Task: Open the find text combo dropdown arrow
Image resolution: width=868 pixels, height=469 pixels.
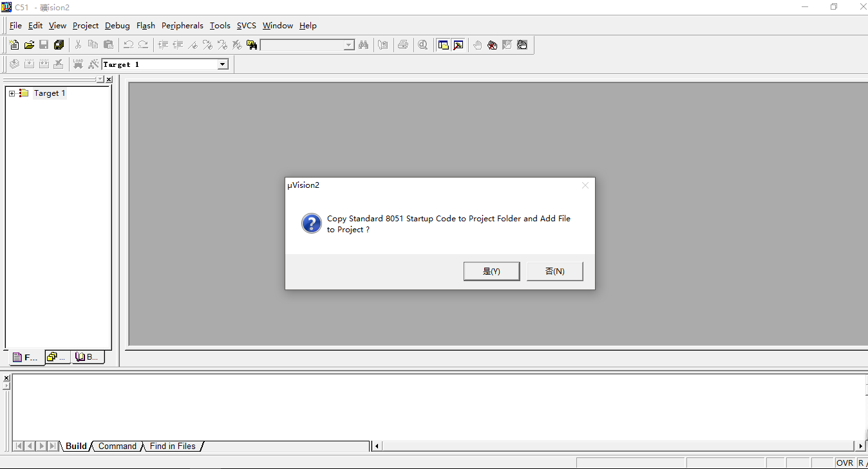Action: coord(349,45)
